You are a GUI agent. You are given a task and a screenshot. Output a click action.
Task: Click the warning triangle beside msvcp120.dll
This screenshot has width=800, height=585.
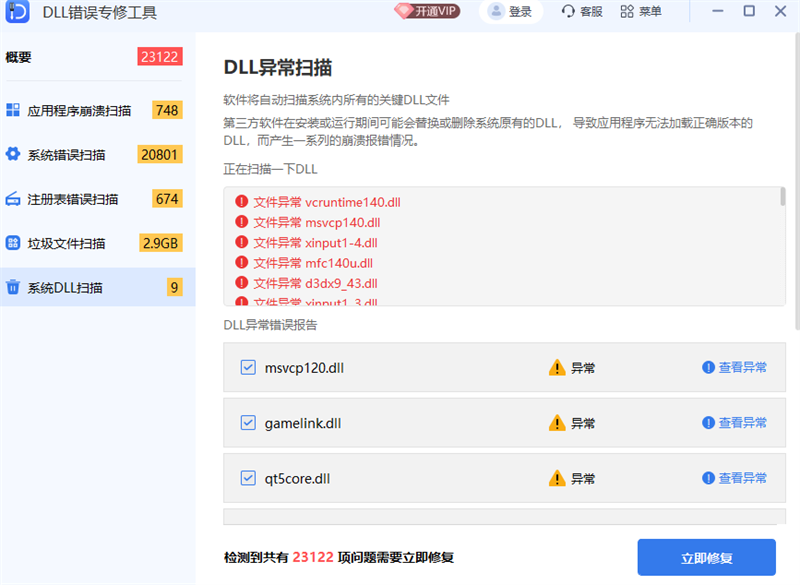click(x=558, y=367)
